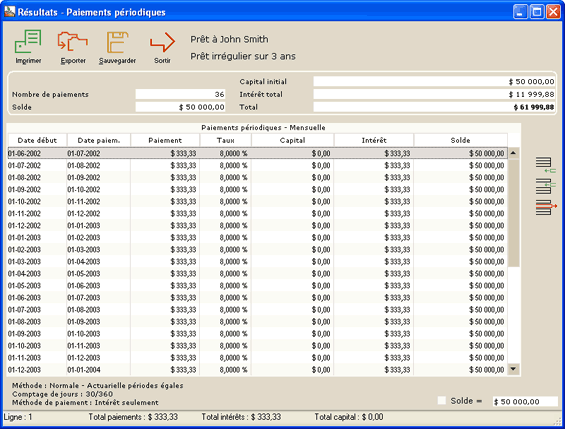Select the row starting 01-12-2002
The image size is (565, 429).
(257, 225)
